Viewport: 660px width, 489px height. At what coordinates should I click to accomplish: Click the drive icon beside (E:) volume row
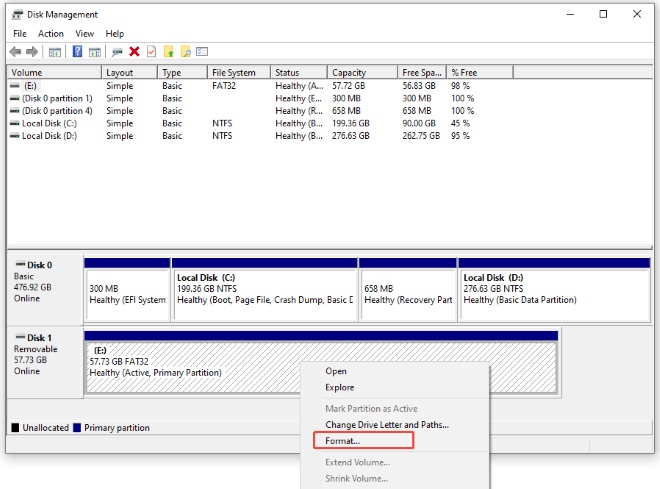[x=15, y=85]
